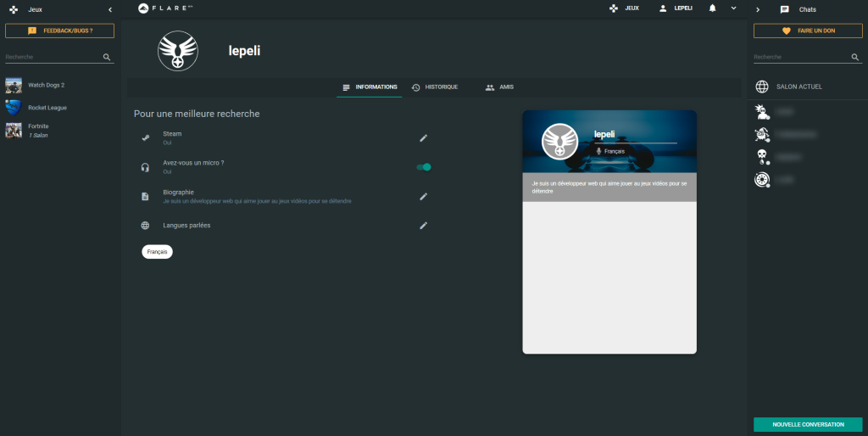The height and width of the screenshot is (436, 868).
Task: Click the 'Pour une meilleure recherche' heading
Action: click(x=197, y=114)
